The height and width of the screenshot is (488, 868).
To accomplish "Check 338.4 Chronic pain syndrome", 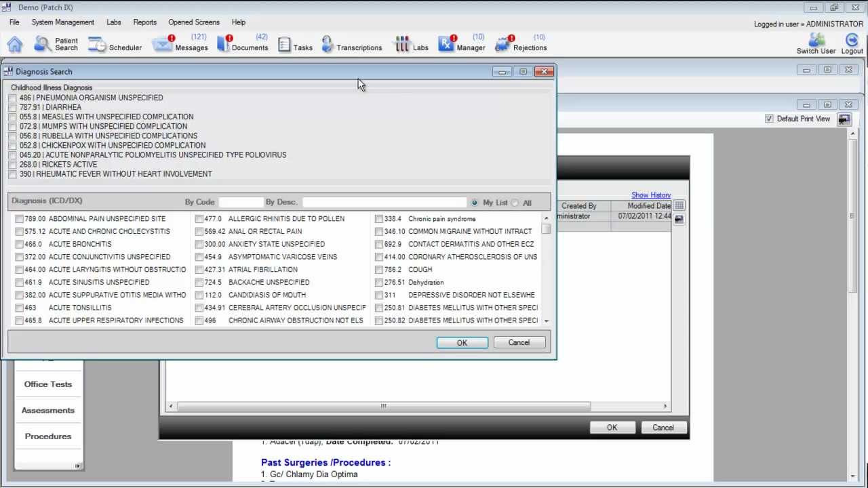I will click(x=379, y=219).
